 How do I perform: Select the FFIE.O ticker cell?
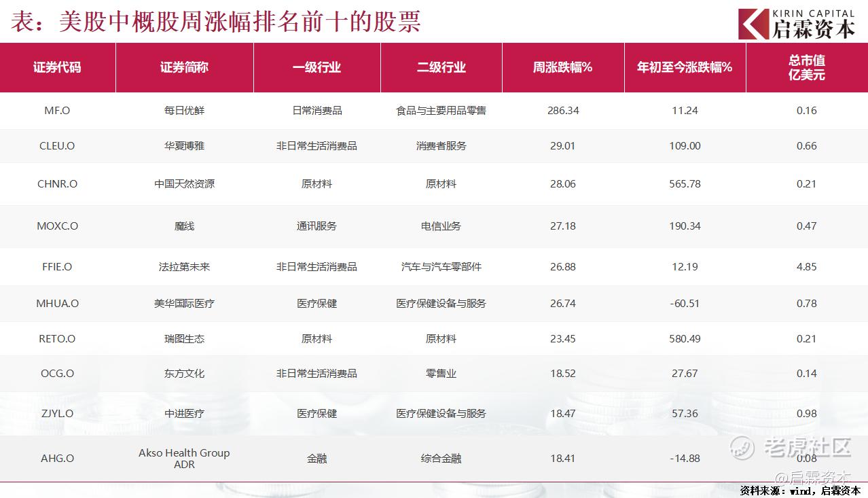pyautogui.click(x=57, y=266)
